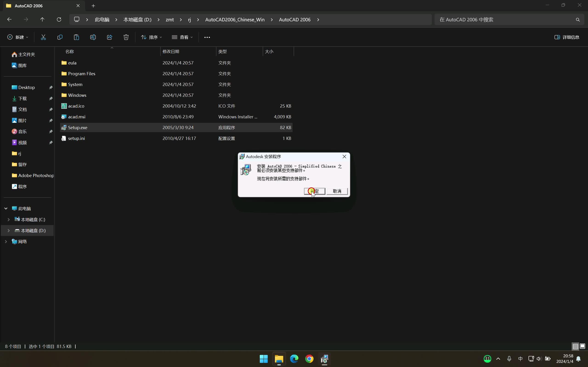Click 取消 in the Autodesk installer dialog

[337, 191]
